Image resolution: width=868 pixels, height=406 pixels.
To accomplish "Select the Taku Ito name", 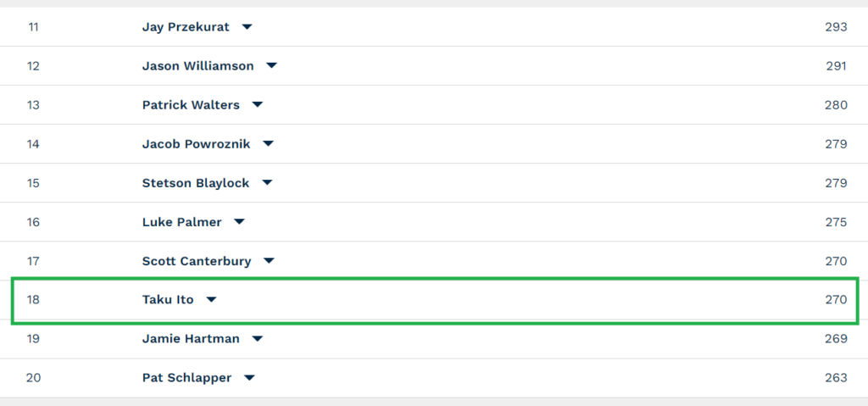I will tap(168, 300).
